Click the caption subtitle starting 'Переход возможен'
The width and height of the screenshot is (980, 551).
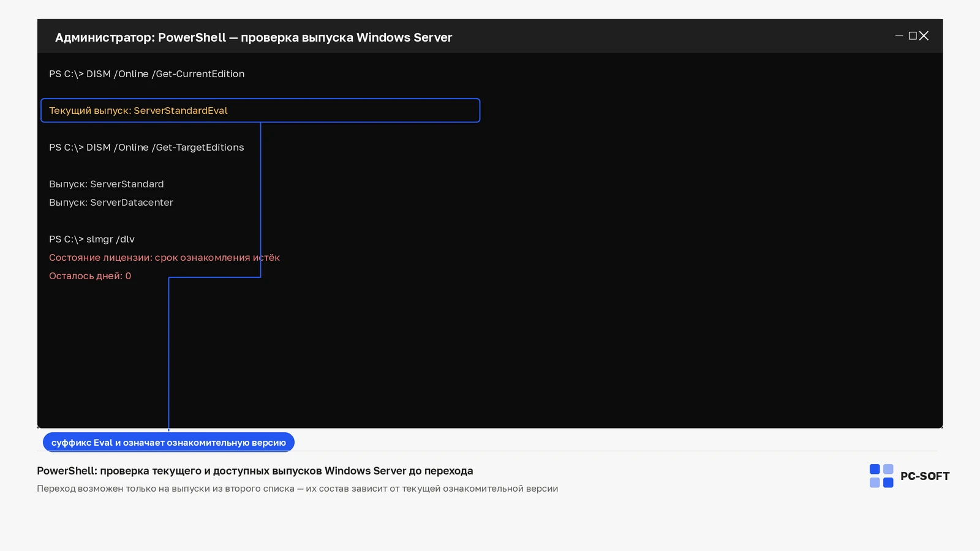[297, 489]
